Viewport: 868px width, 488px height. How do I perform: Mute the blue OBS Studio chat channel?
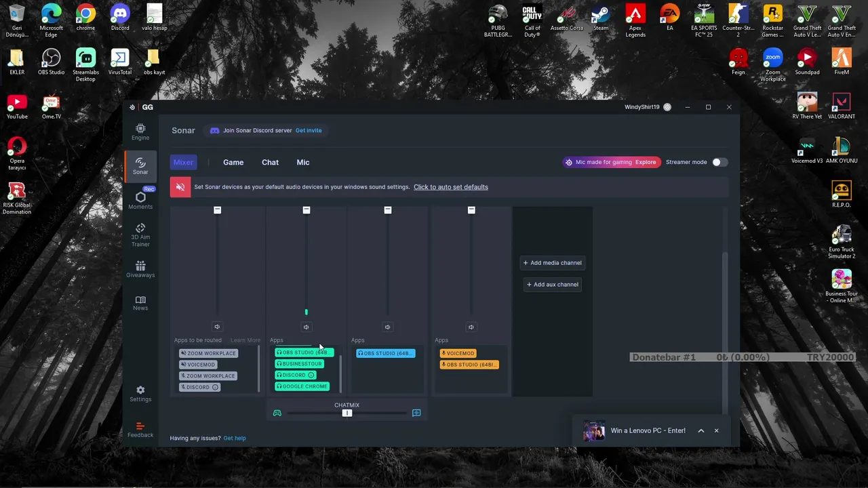point(387,327)
